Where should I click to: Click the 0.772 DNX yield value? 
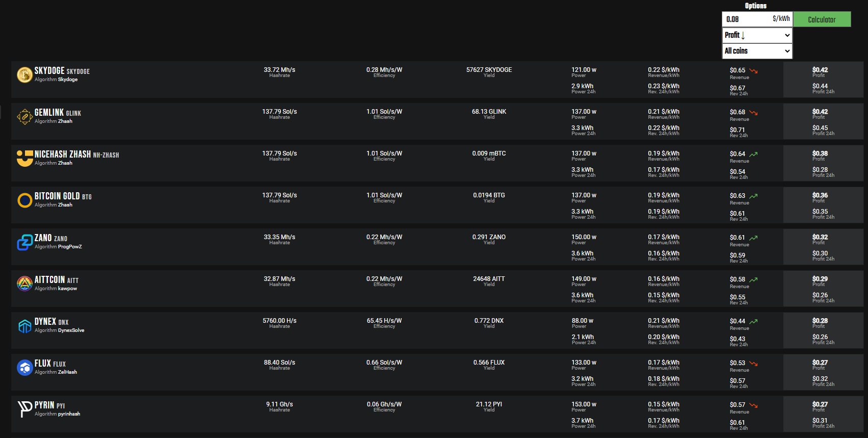click(x=489, y=321)
